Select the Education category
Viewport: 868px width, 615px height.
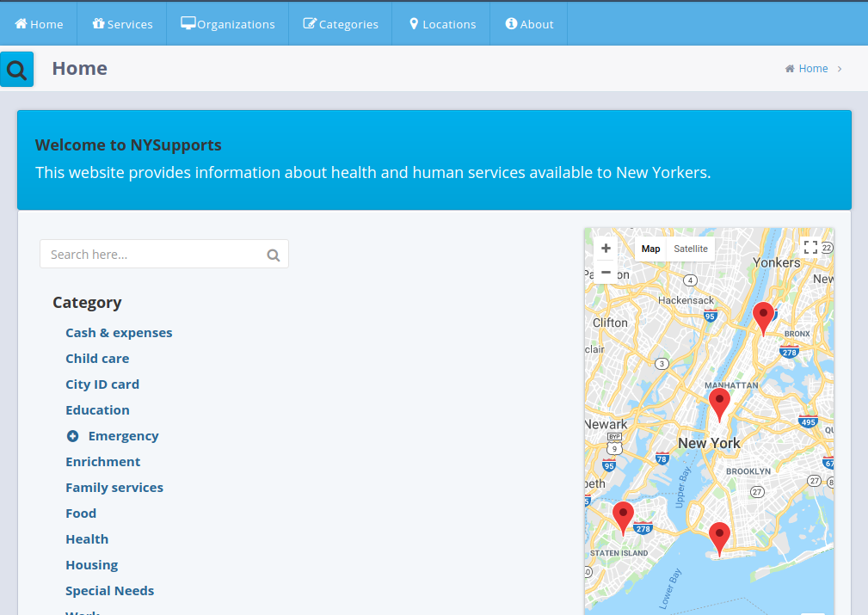click(97, 410)
